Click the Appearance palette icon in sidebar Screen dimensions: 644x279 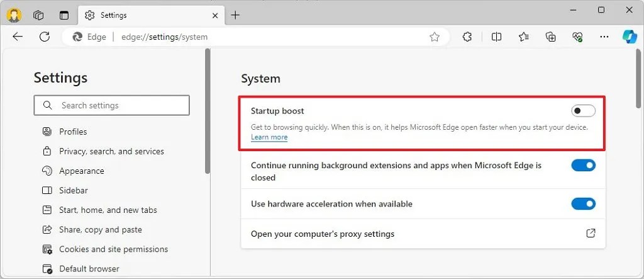coord(47,171)
